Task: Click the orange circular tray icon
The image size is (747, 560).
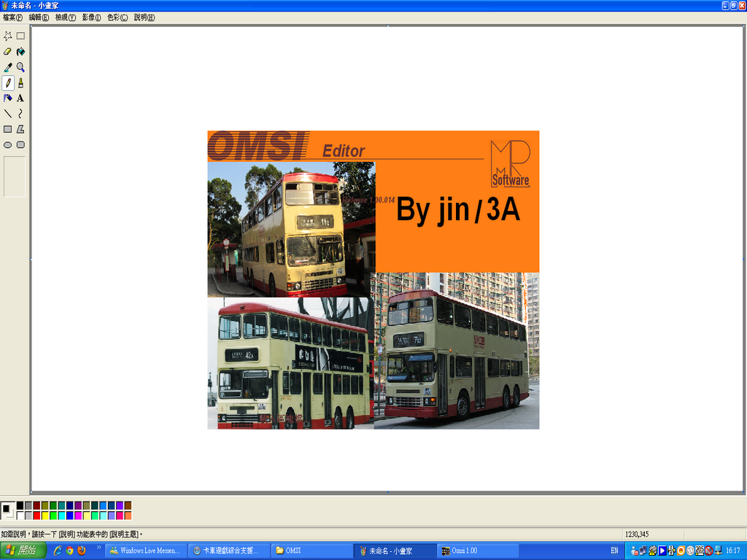Action: pyautogui.click(x=681, y=551)
